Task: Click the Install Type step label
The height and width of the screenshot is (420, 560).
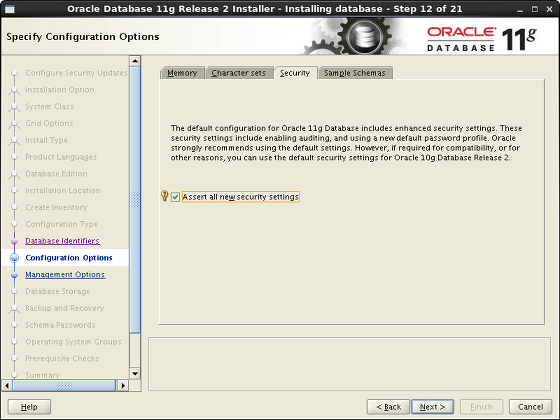Action: click(x=46, y=140)
